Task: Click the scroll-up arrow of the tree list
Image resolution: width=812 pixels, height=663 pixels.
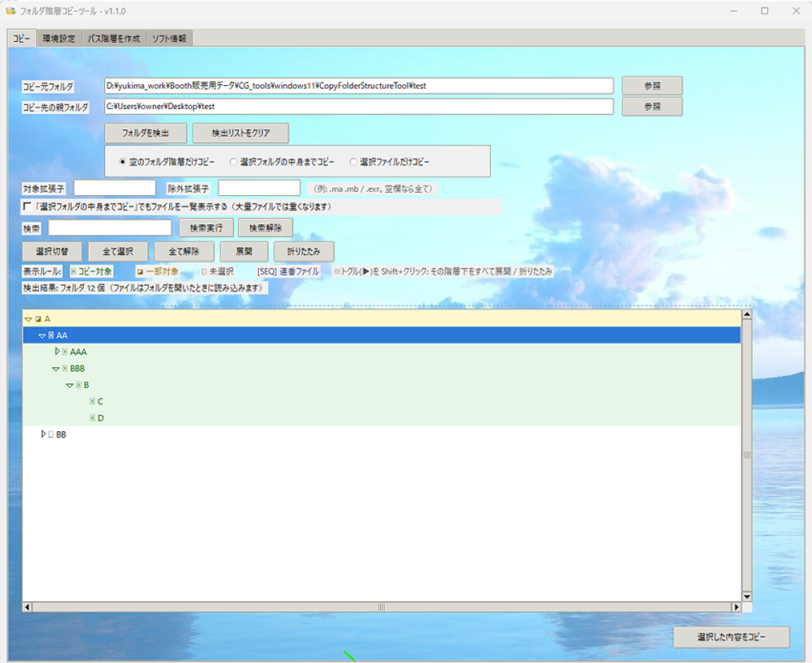Action: (746, 314)
